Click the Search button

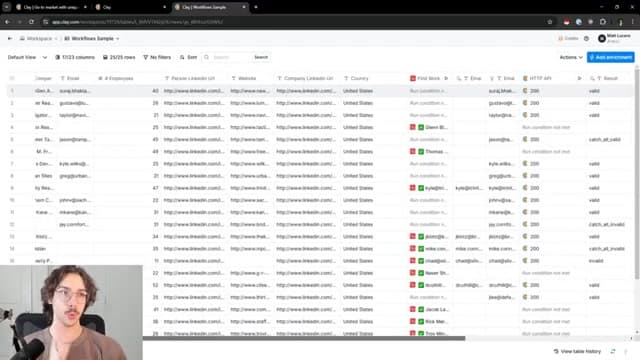point(261,57)
